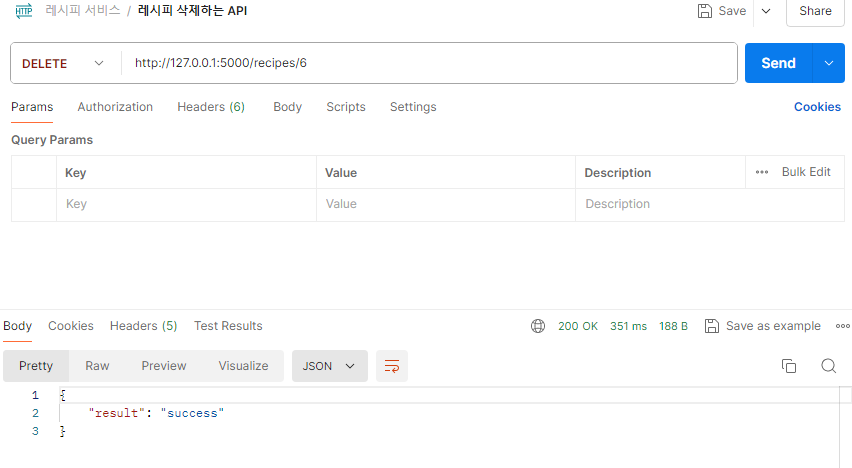This screenshot has height=468, width=852.
Task: Copy the response body
Action: (789, 366)
